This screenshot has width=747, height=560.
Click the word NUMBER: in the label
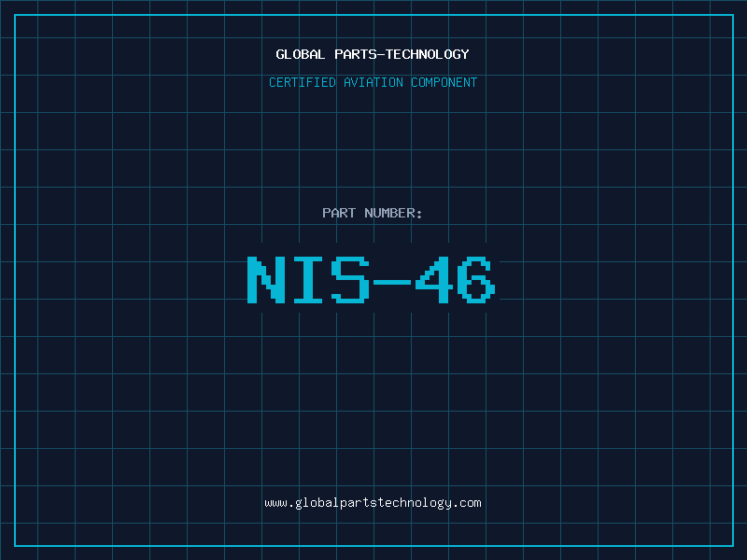point(394,213)
